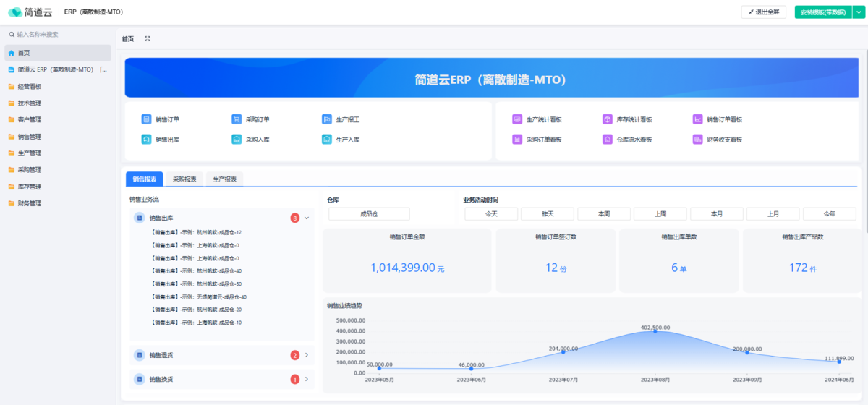This screenshot has width=868, height=405.
Task: Click the 生产统计看板 purple icon
Action: point(517,119)
